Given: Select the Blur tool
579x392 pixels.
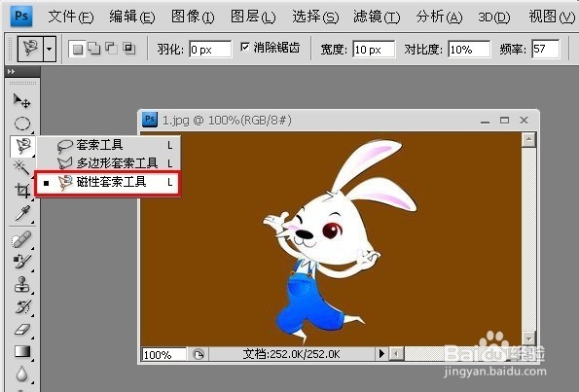Looking at the screenshot, I should (21, 374).
